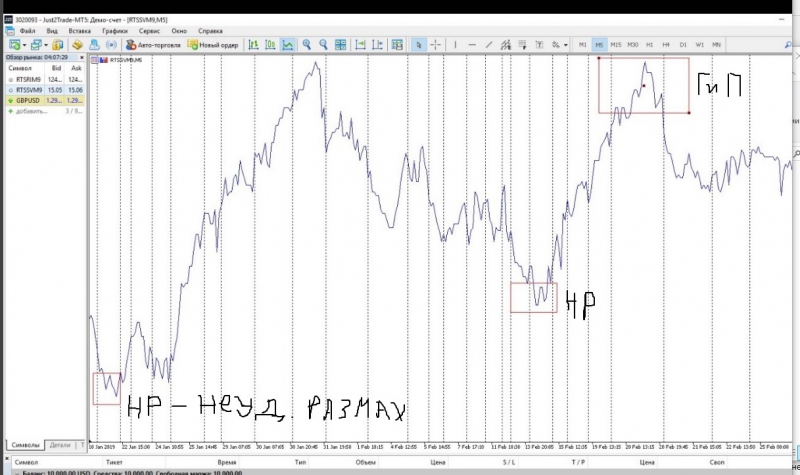Image resolution: width=800 pixels, height=475 pixels.
Task: Select the cursor arrow tool
Action: click(x=418, y=45)
